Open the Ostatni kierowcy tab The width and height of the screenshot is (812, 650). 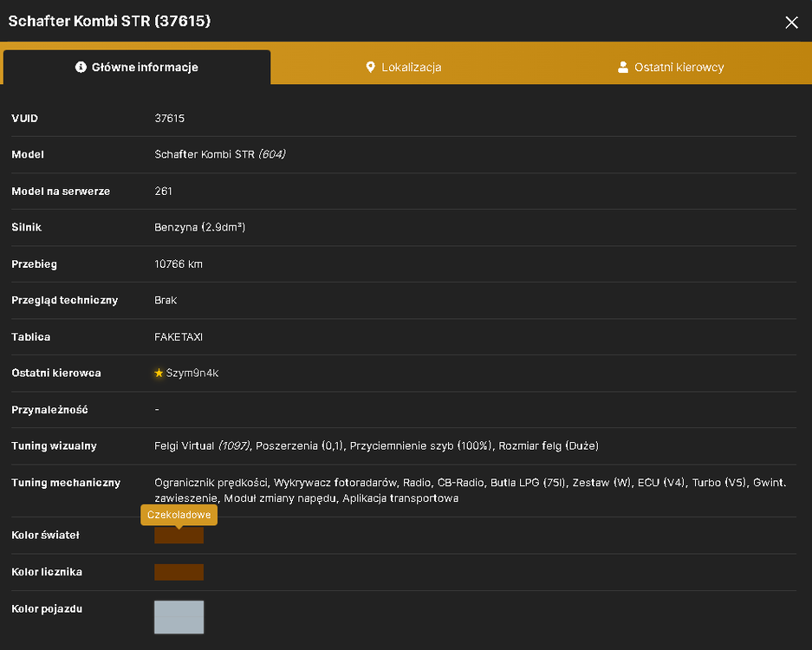pyautogui.click(x=671, y=68)
